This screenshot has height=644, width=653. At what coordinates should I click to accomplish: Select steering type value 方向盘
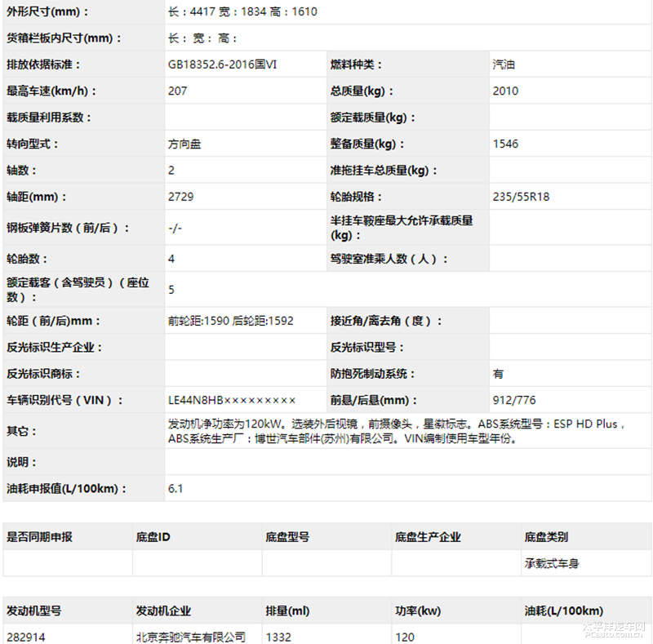[x=184, y=144]
